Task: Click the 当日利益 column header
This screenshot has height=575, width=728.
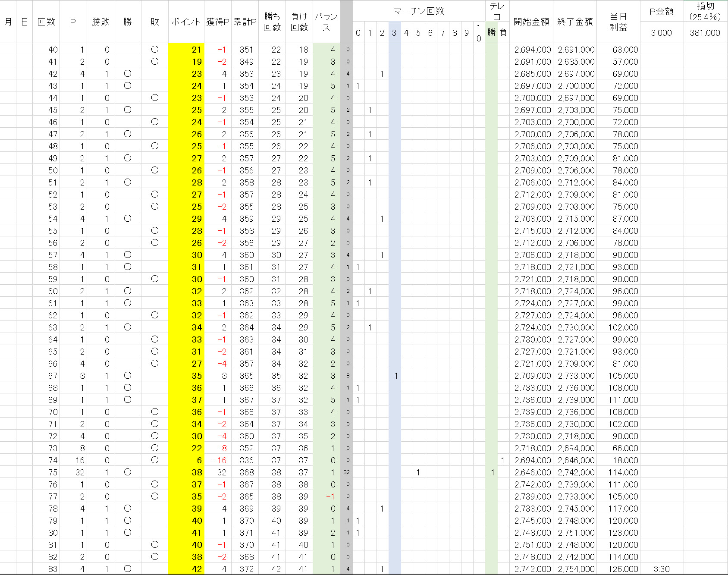Action: coord(618,22)
